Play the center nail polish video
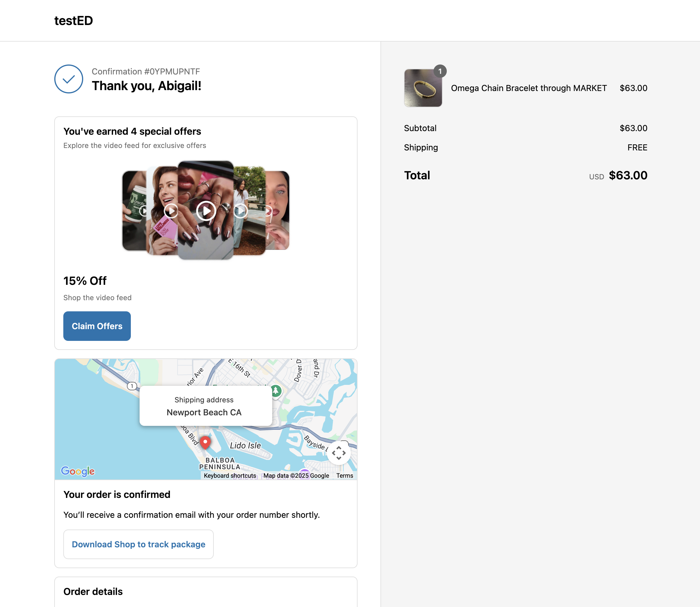Viewport: 700px width, 607px height. (206, 211)
